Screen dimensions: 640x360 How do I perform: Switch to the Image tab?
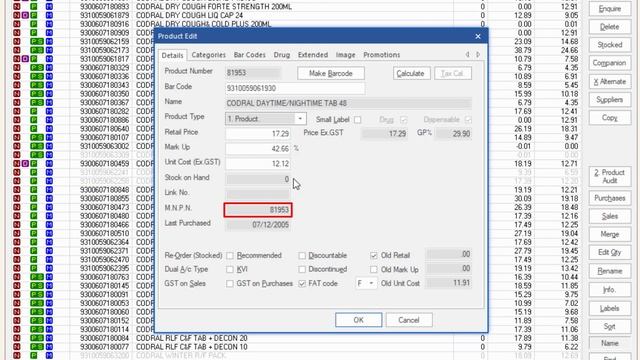345,55
